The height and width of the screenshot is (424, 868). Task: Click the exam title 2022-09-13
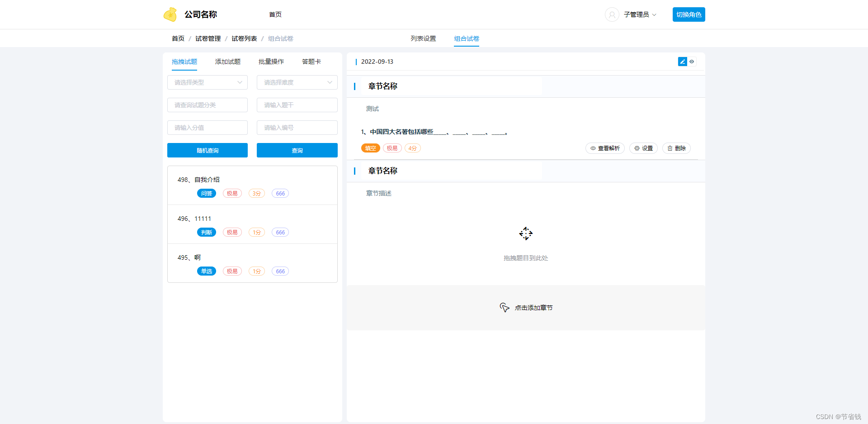pos(377,62)
